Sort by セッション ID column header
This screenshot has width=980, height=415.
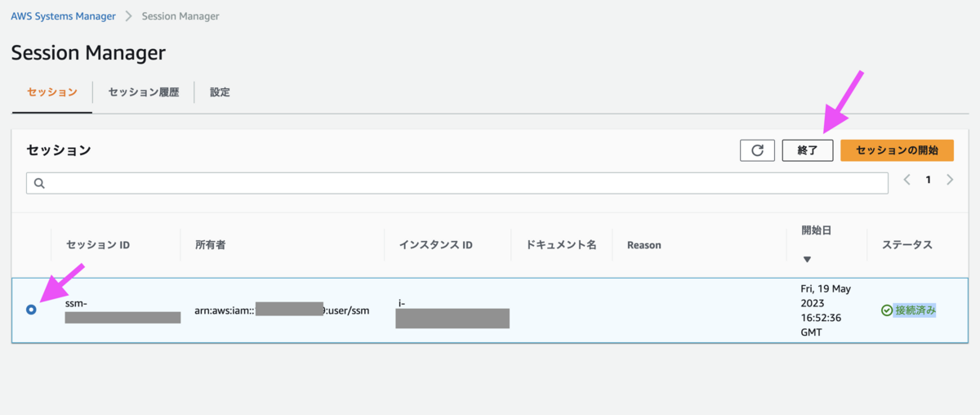[98, 245]
